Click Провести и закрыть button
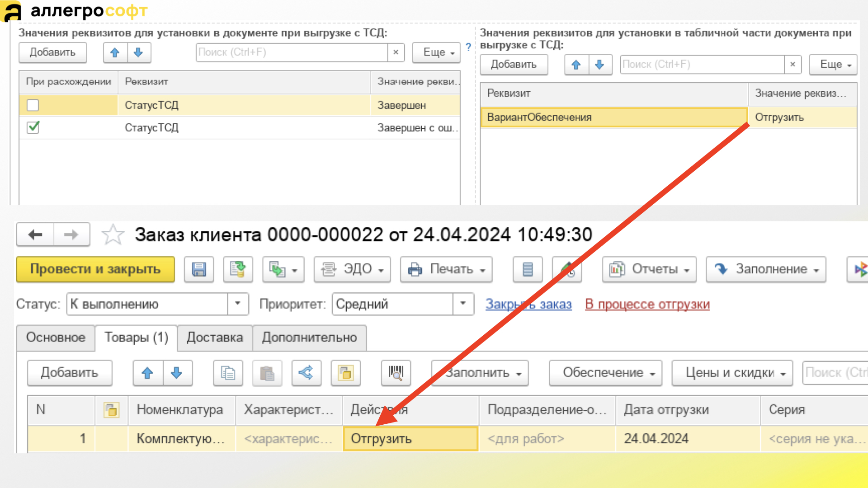 [95, 269]
